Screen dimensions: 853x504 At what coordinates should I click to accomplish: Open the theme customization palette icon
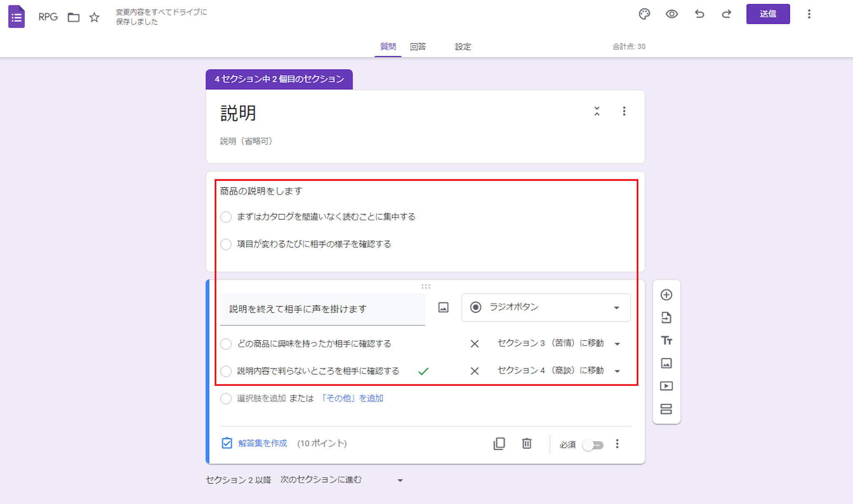click(644, 14)
